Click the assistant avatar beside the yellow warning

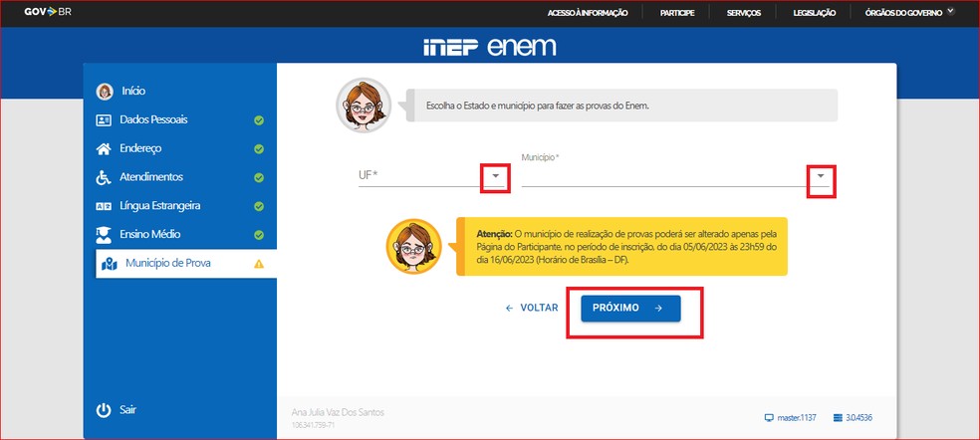point(413,246)
